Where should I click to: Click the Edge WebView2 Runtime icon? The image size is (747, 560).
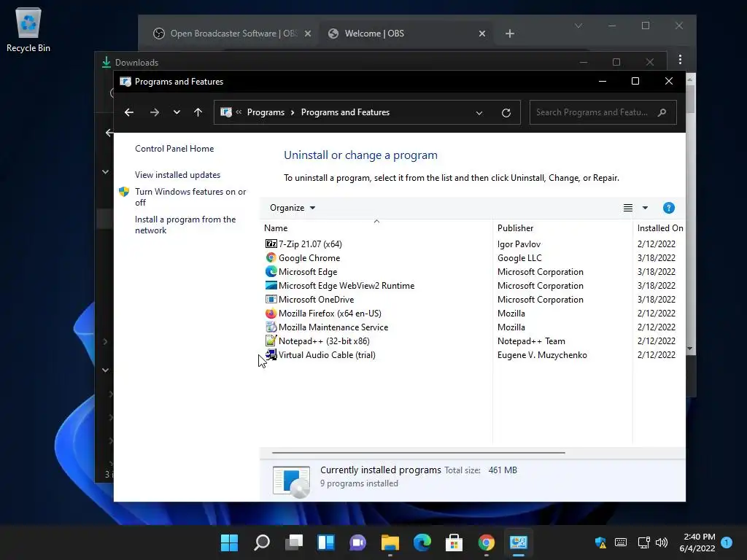tap(271, 285)
